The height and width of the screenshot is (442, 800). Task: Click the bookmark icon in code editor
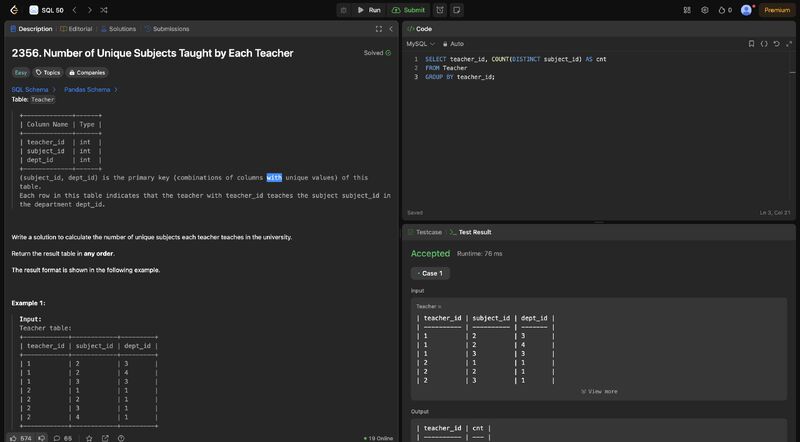point(751,44)
